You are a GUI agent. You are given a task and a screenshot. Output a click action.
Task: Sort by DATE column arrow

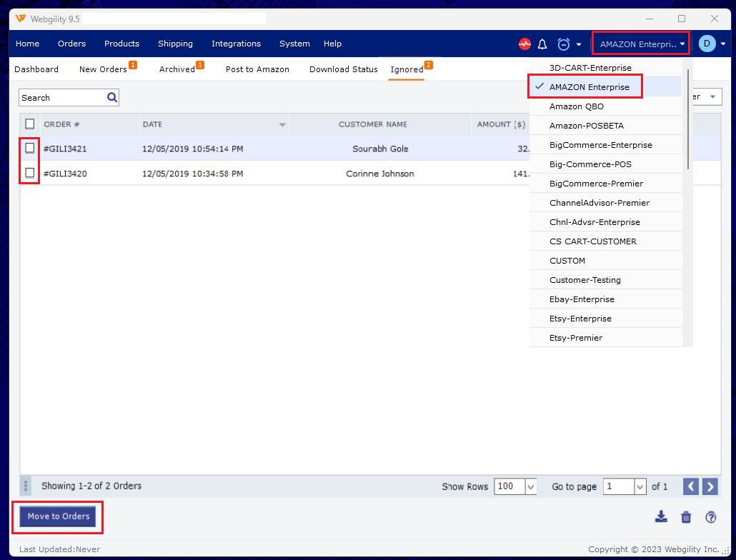[x=282, y=125]
